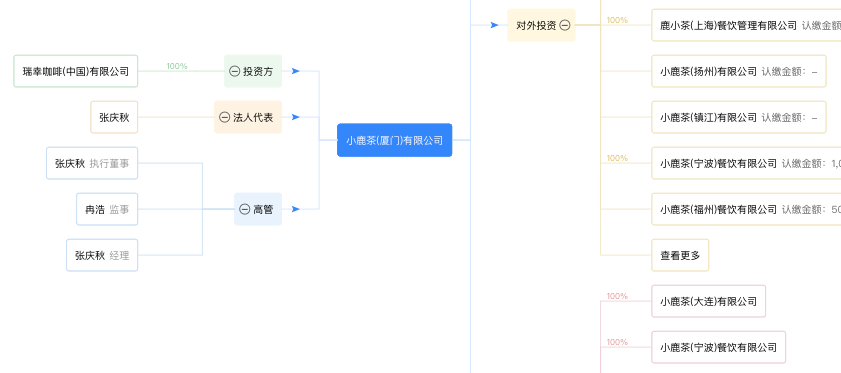Open investor 瑞幸咖啡(中国)有限公司

(x=76, y=71)
